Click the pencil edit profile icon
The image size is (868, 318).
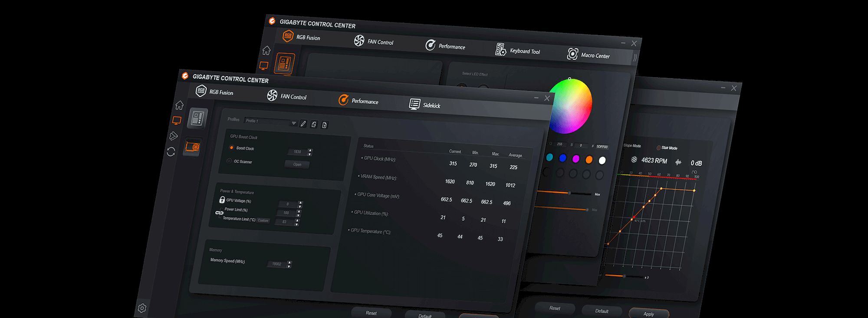[303, 124]
